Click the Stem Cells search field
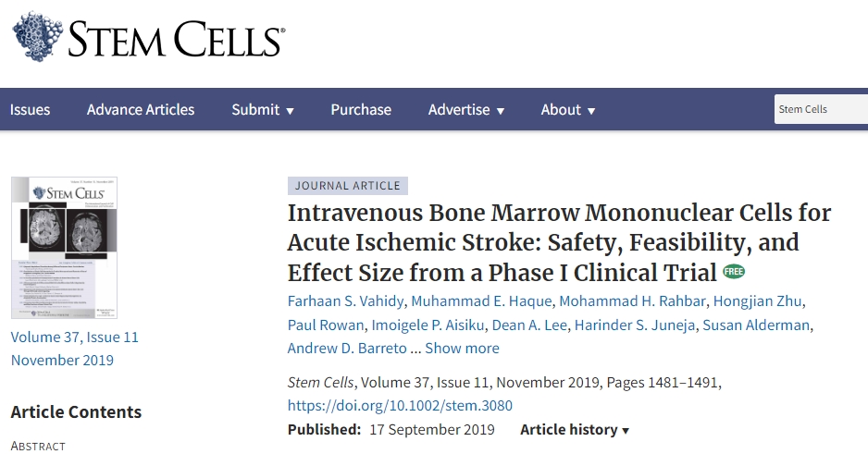 click(x=820, y=109)
